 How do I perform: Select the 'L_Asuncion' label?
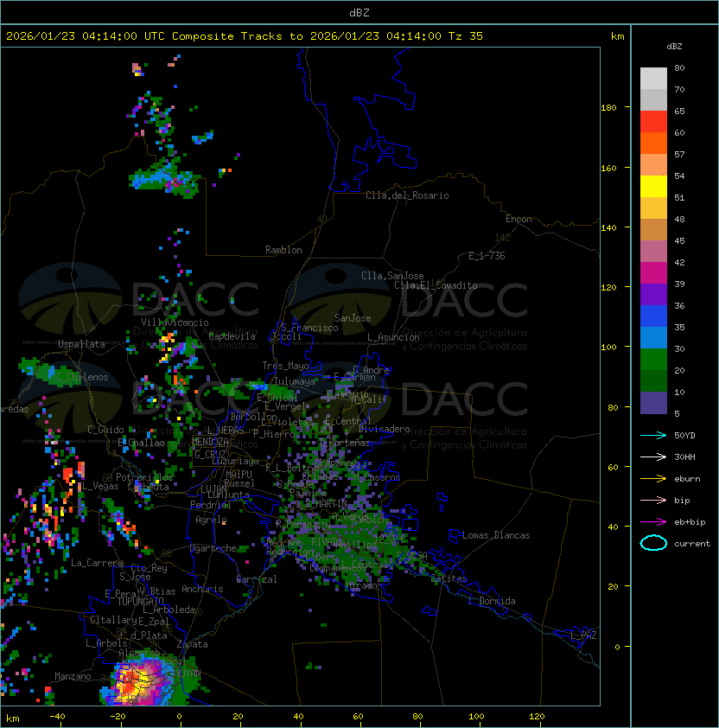coord(393,337)
